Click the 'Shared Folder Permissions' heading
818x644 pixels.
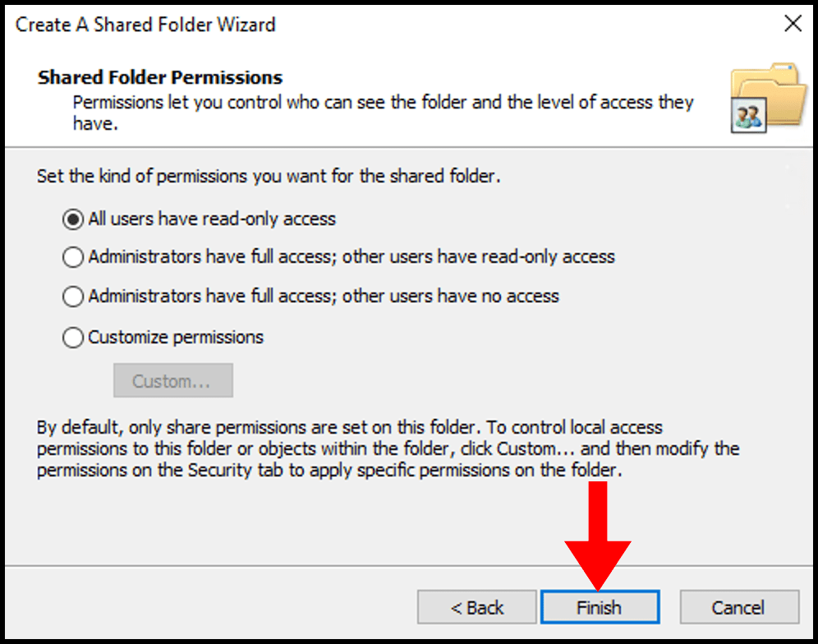point(159,76)
